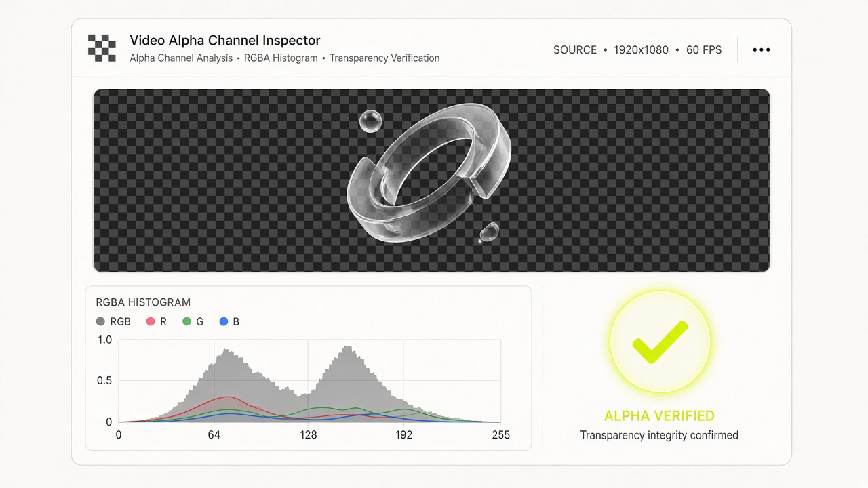Click the title 'Video Alpha Channel Inspector'

(x=225, y=40)
